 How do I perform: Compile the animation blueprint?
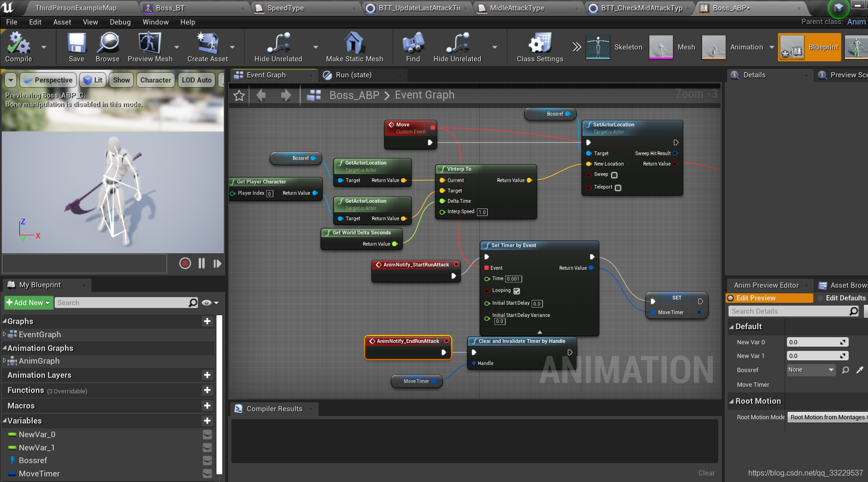[x=18, y=47]
